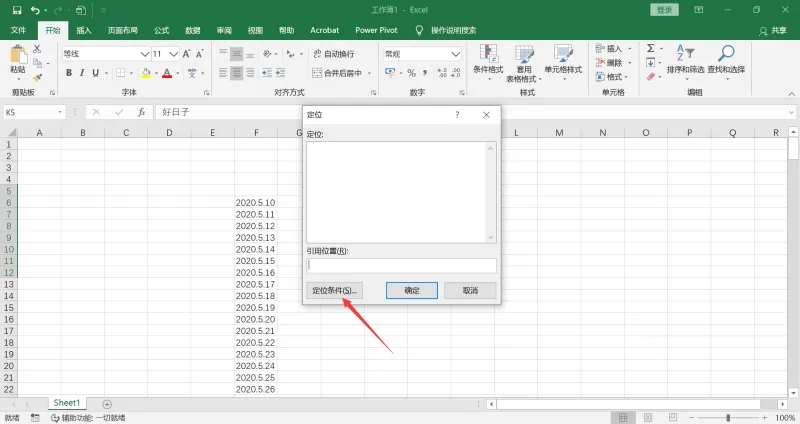The image size is (800, 424).
Task: Open the number format dropdown 常规
Action: click(x=456, y=54)
